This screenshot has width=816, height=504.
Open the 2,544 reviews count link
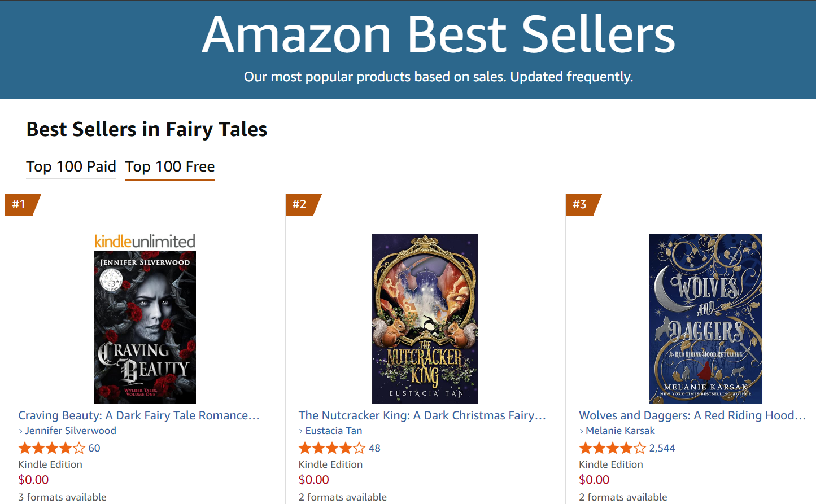click(662, 448)
